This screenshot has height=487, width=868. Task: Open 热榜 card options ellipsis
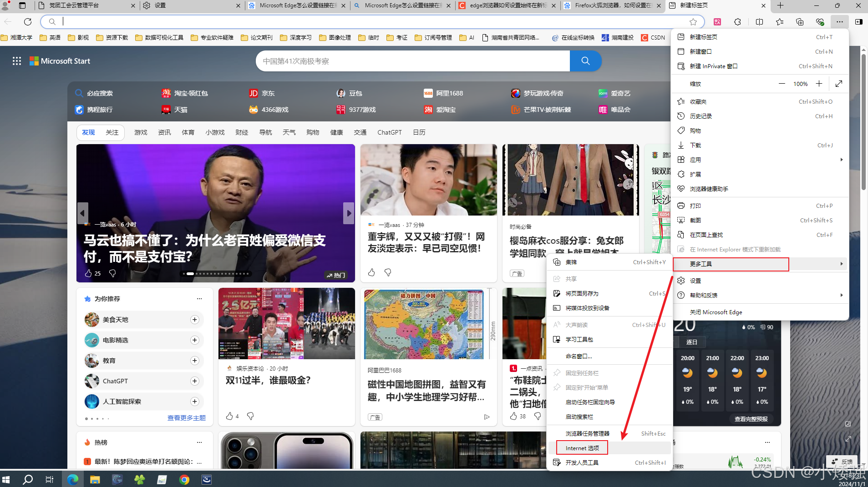tap(199, 442)
